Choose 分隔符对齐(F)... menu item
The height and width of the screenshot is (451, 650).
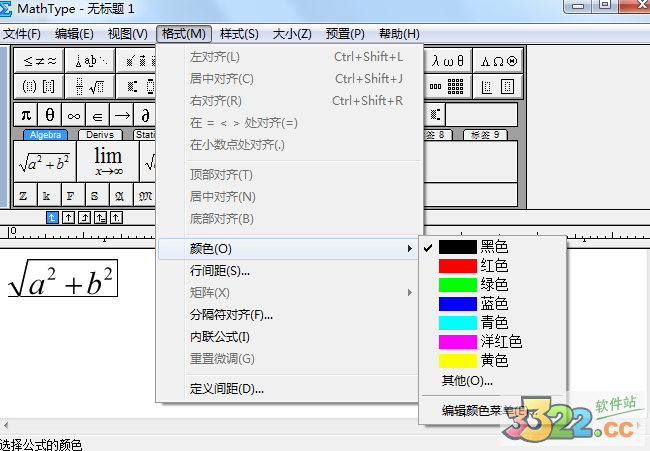[x=288, y=315]
